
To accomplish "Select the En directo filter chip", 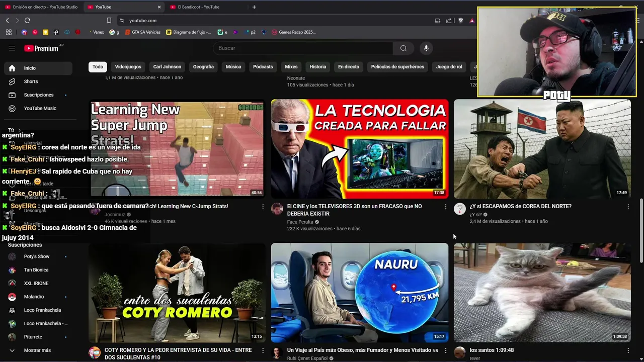I will [x=349, y=67].
